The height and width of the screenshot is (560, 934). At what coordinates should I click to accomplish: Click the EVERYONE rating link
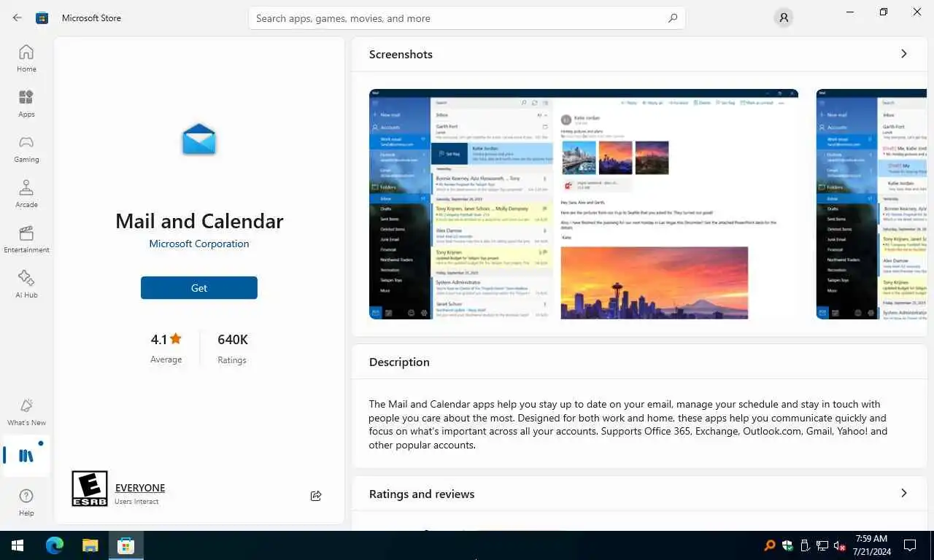[140, 488]
